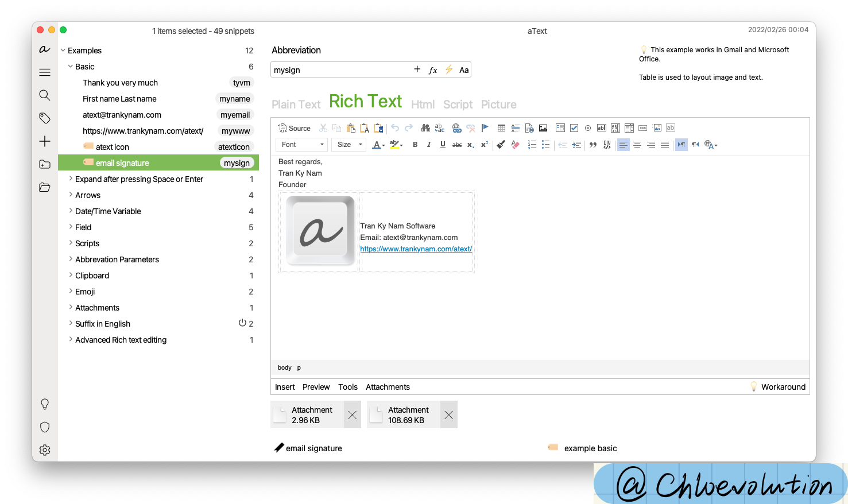Remove the 2.96 KB attachment

[x=353, y=415]
